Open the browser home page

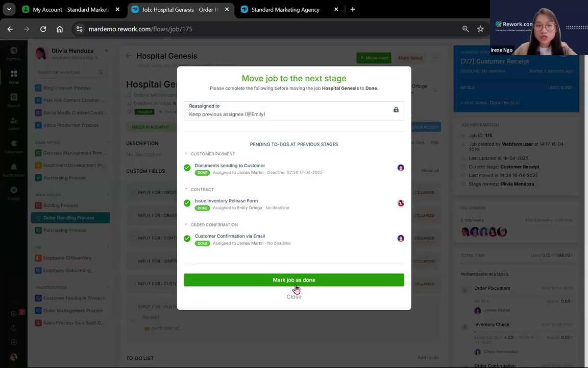click(x=60, y=29)
